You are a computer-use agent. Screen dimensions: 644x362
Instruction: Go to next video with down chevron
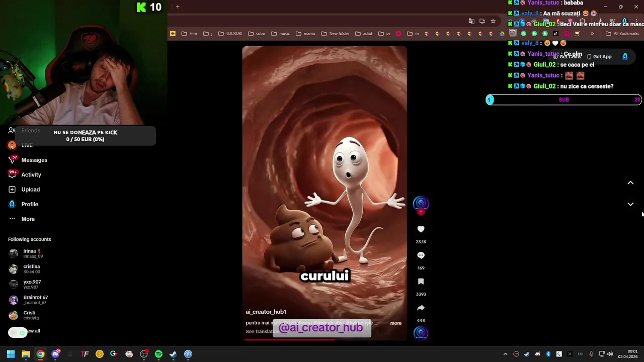(630, 204)
